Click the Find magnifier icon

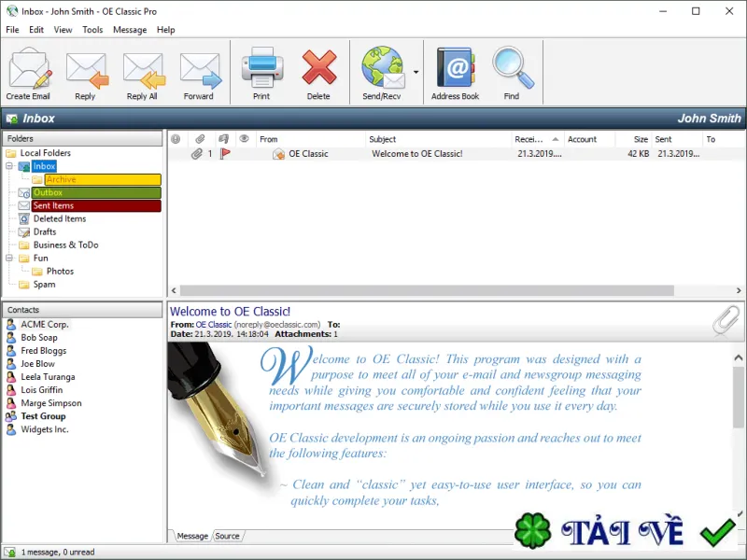coord(513,67)
